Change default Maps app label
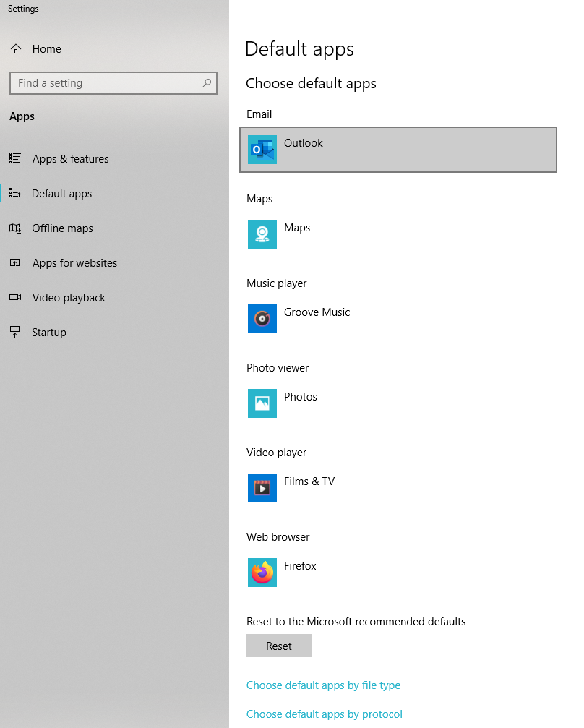Viewport: 584px width, 728px height. (x=296, y=228)
